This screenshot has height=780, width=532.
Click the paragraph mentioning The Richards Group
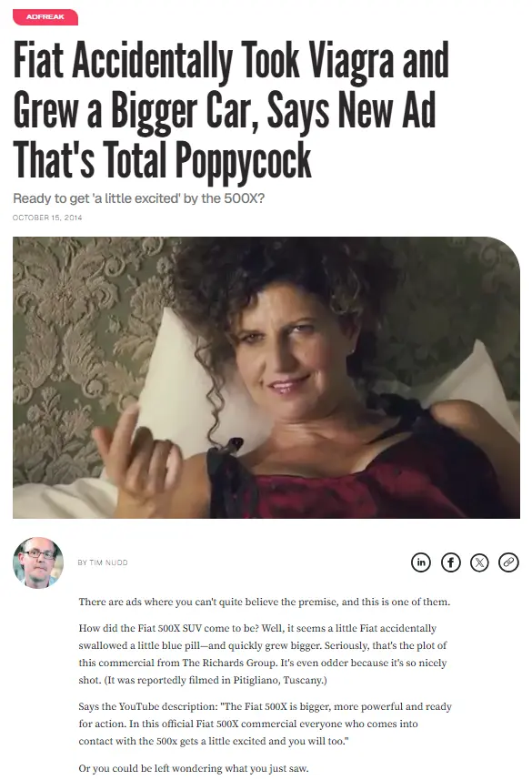coord(263,654)
